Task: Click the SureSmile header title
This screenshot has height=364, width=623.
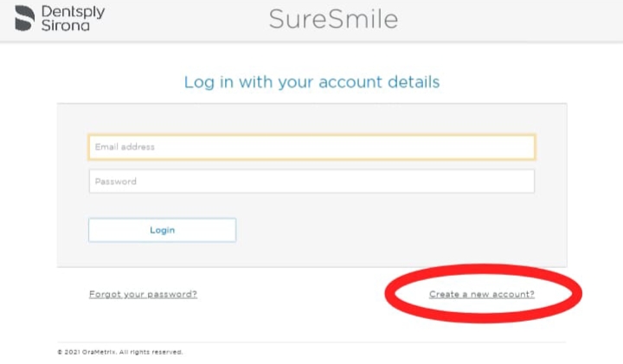Action: point(333,19)
